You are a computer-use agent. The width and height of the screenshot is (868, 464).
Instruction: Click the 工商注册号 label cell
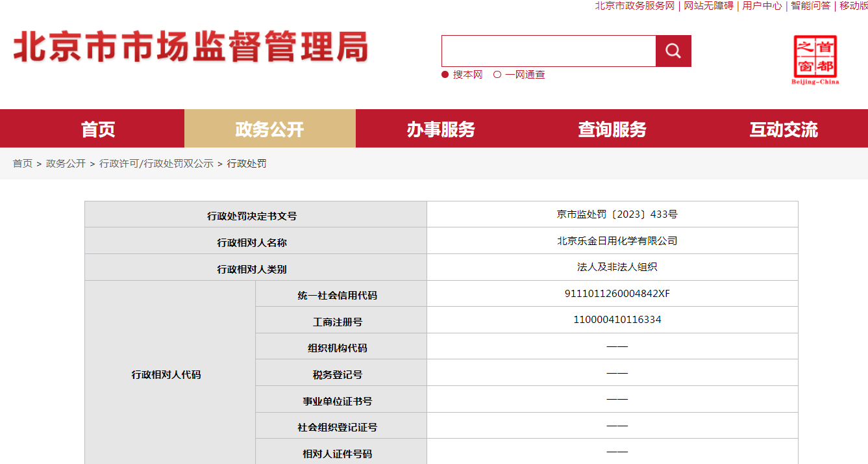(x=341, y=320)
